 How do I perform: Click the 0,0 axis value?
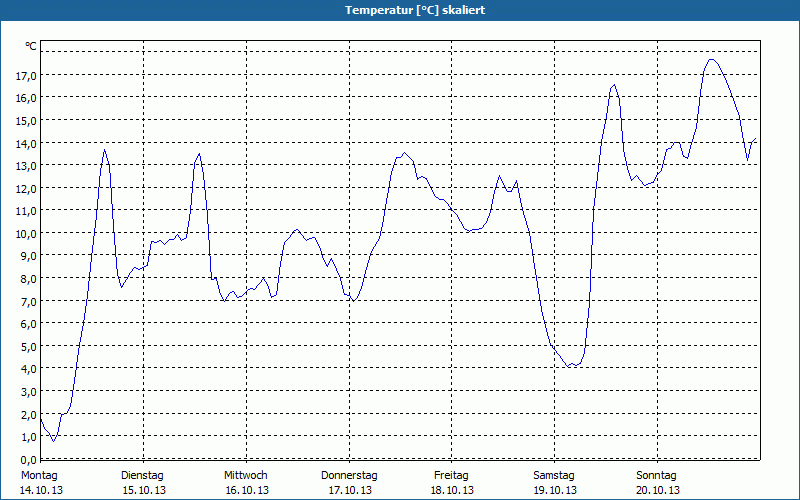[29, 459]
